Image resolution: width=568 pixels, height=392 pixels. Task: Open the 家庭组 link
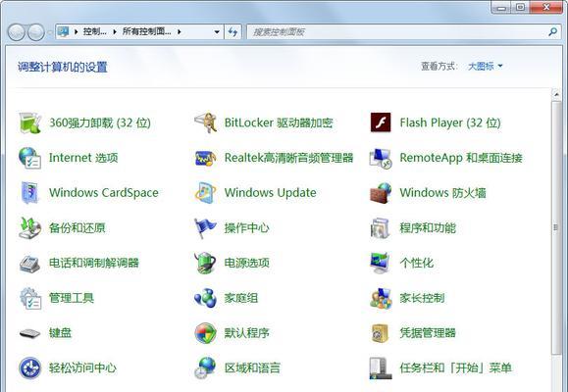point(241,298)
